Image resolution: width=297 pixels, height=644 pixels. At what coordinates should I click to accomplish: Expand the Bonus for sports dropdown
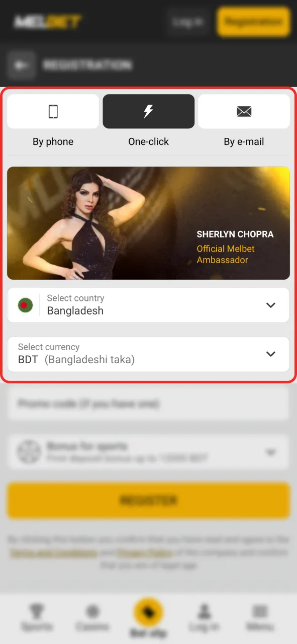[x=148, y=452]
